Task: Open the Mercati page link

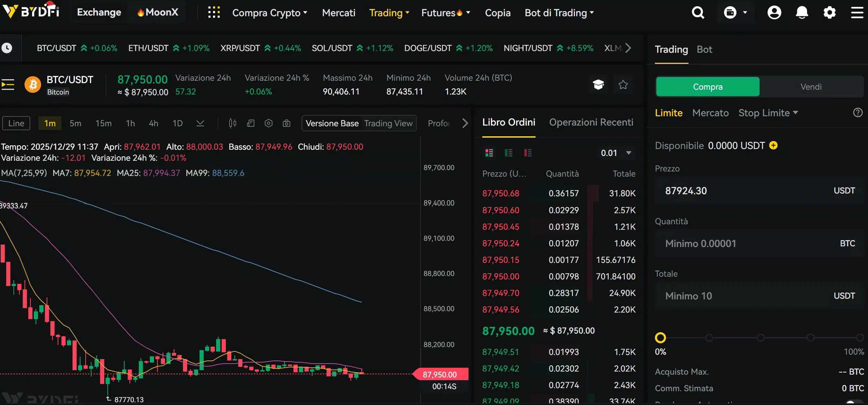Action: click(338, 12)
